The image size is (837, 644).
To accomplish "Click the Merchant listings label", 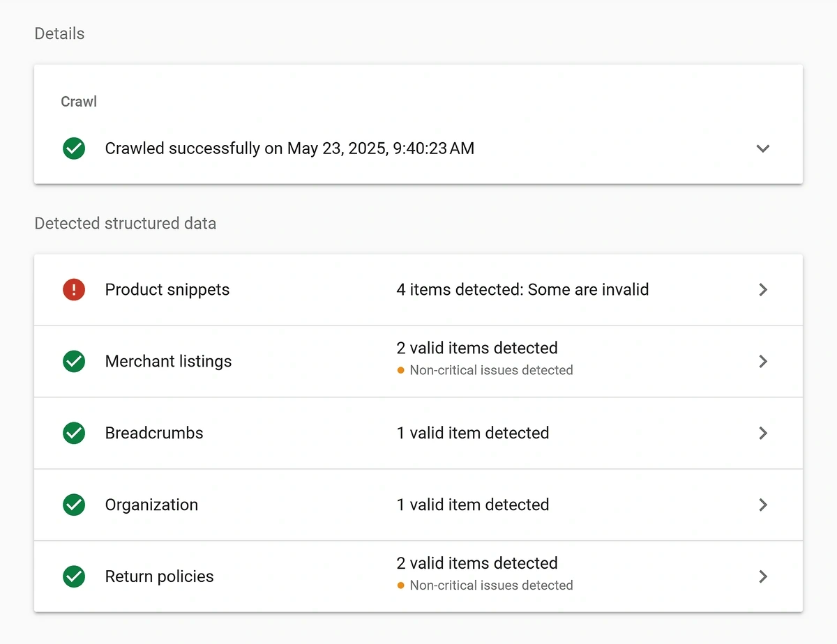I will 168,361.
